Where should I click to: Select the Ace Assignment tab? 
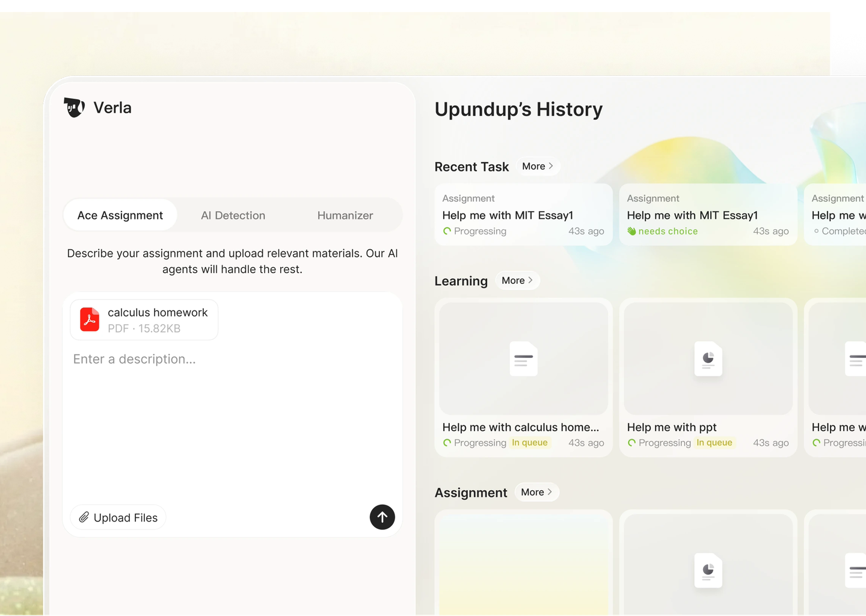[120, 215]
